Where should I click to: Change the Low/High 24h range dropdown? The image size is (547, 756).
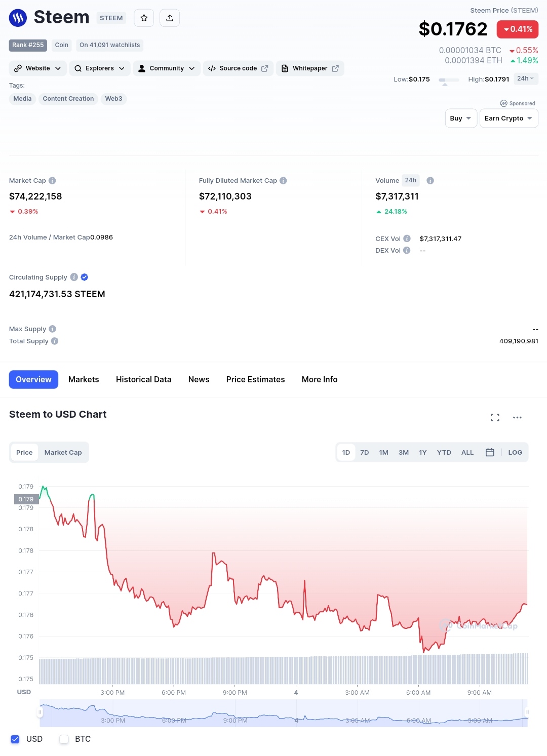click(x=526, y=78)
